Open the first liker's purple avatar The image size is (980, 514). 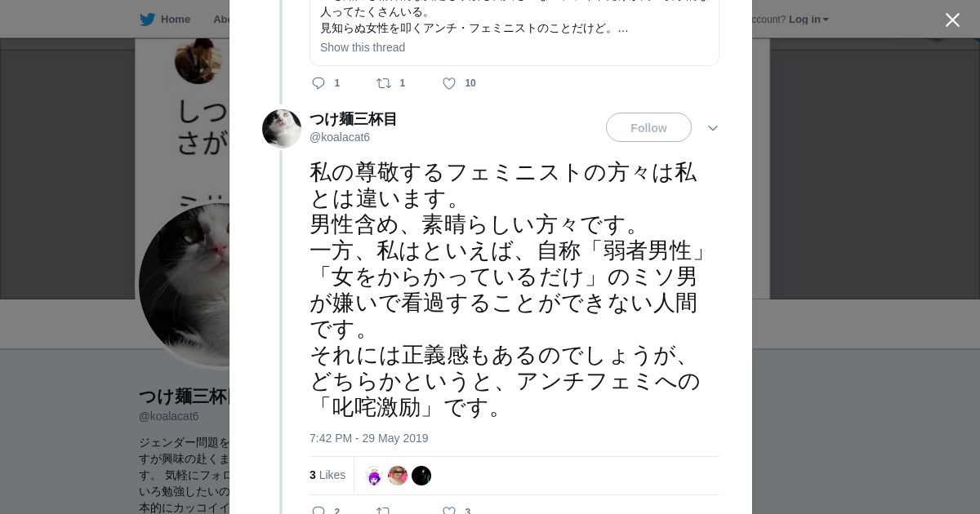tap(374, 476)
